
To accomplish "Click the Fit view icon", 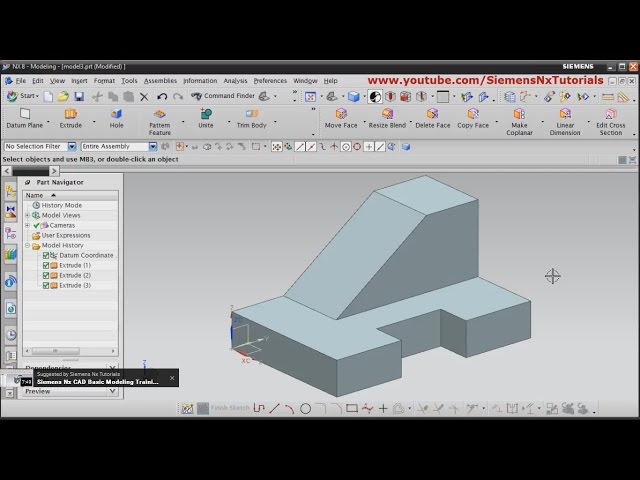I will point(310,97).
